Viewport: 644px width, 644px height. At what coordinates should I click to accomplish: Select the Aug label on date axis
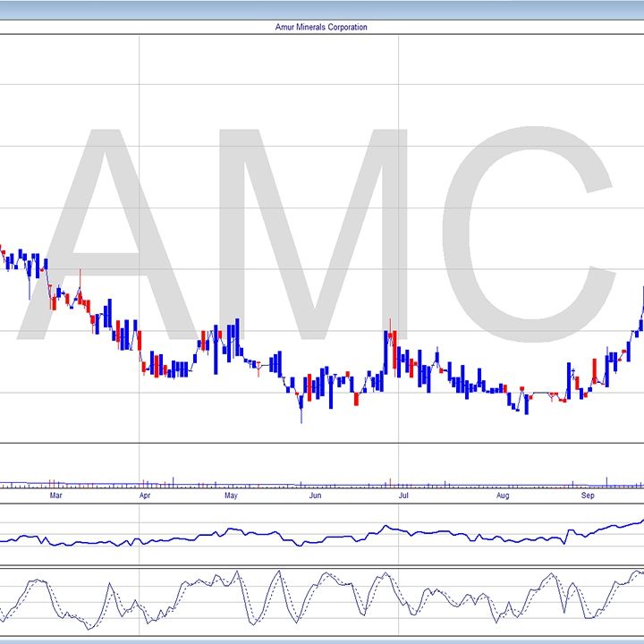point(503,495)
